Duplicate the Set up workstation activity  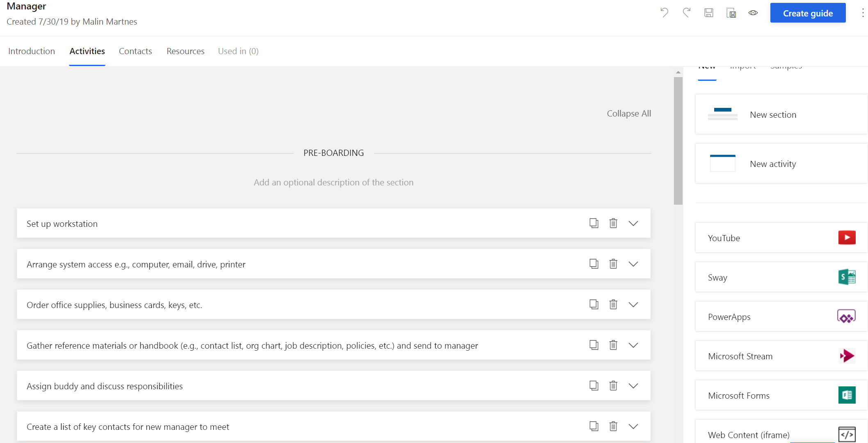click(x=594, y=223)
